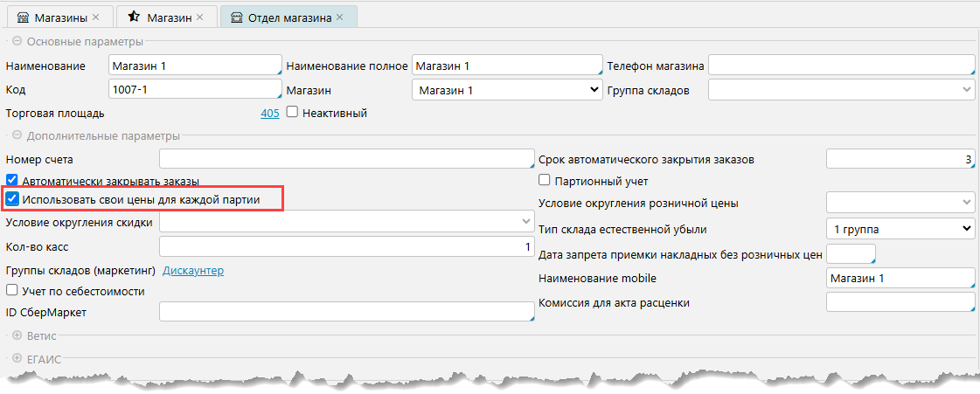
Task: Switch to the Магазины tab
Action: (60, 17)
